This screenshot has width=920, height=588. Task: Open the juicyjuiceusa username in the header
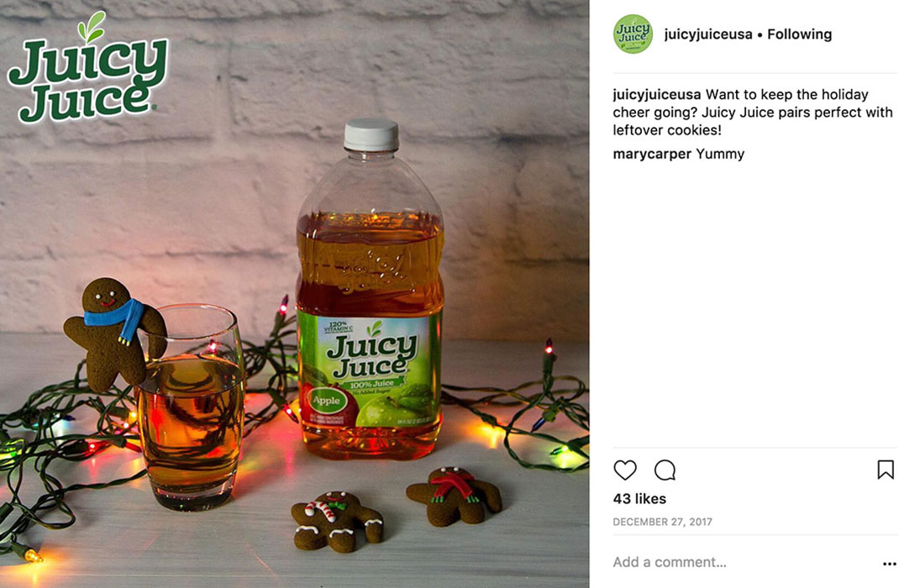[x=708, y=34]
